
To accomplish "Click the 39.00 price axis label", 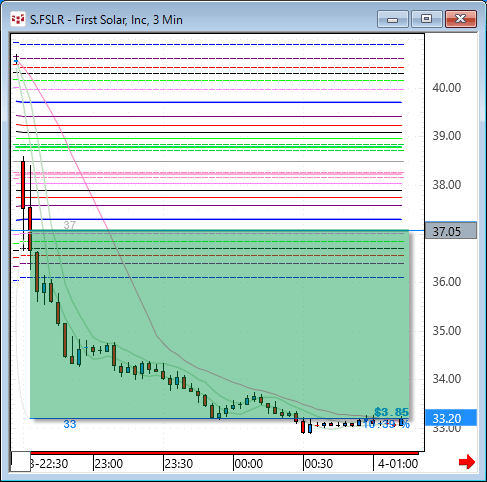I will (447, 136).
